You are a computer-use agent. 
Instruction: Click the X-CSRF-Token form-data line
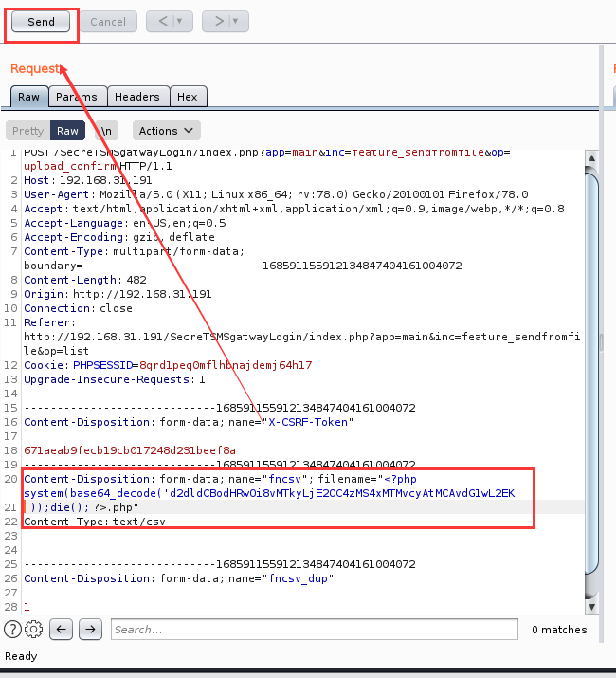189,422
